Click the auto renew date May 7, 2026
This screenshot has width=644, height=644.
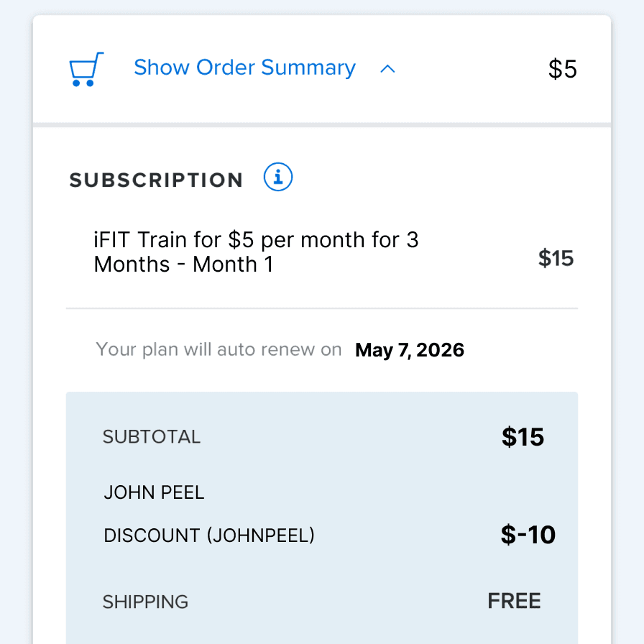(x=409, y=350)
